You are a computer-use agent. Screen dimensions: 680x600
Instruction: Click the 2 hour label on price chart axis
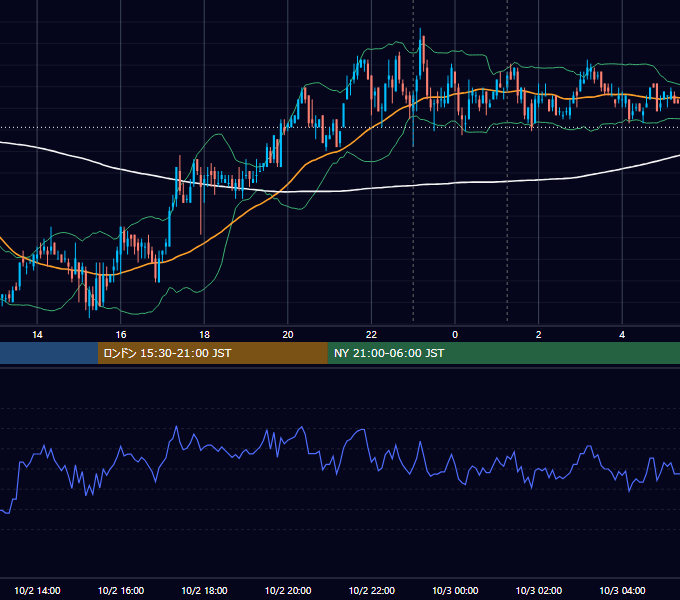tap(539, 335)
